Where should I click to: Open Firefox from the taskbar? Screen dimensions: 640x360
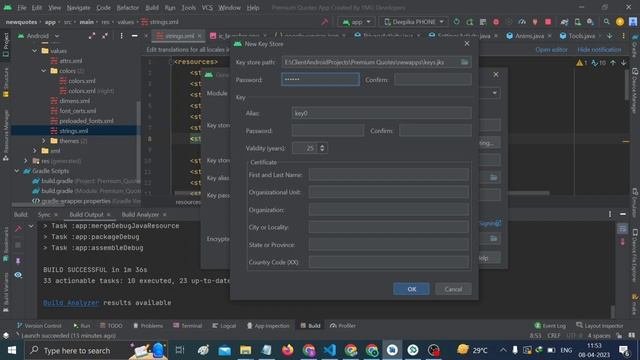click(287, 350)
